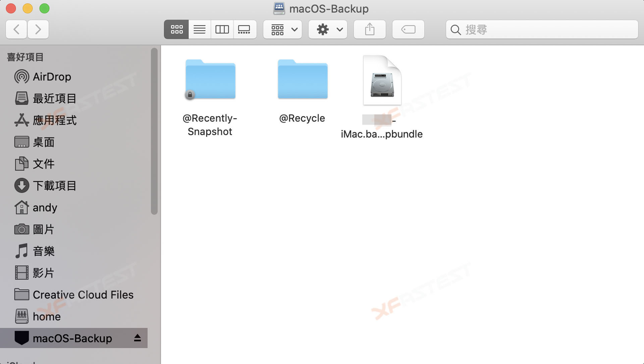The image size is (644, 364).
Task: Click the @Recently-Snapshot name label
Action: click(210, 125)
